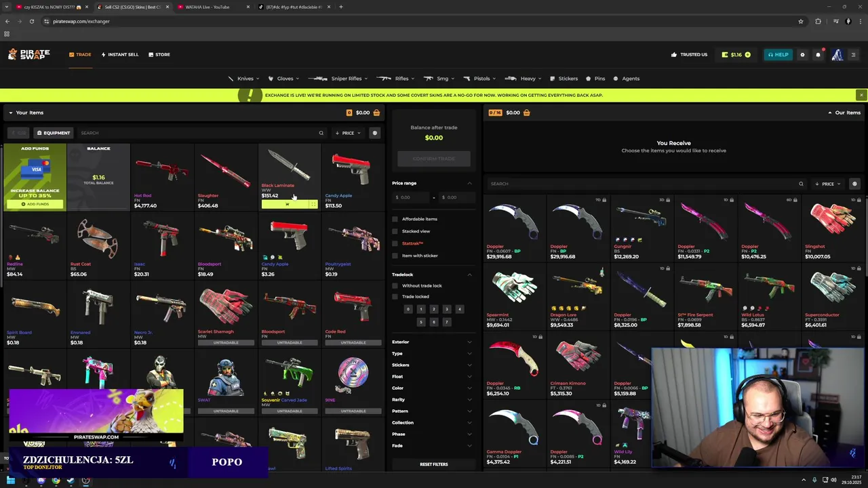This screenshot has height=488, width=868.
Task: Open the Gloves category menu
Action: [x=284, y=79]
